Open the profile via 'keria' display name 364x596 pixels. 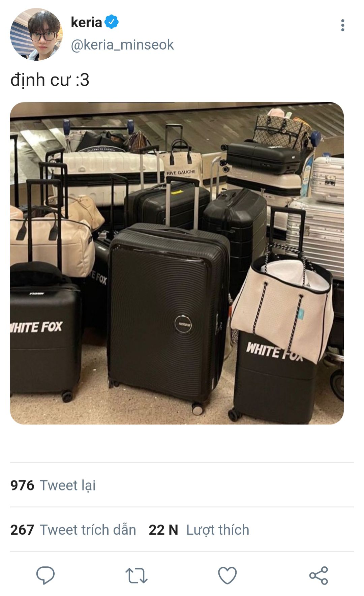pyautogui.click(x=86, y=22)
